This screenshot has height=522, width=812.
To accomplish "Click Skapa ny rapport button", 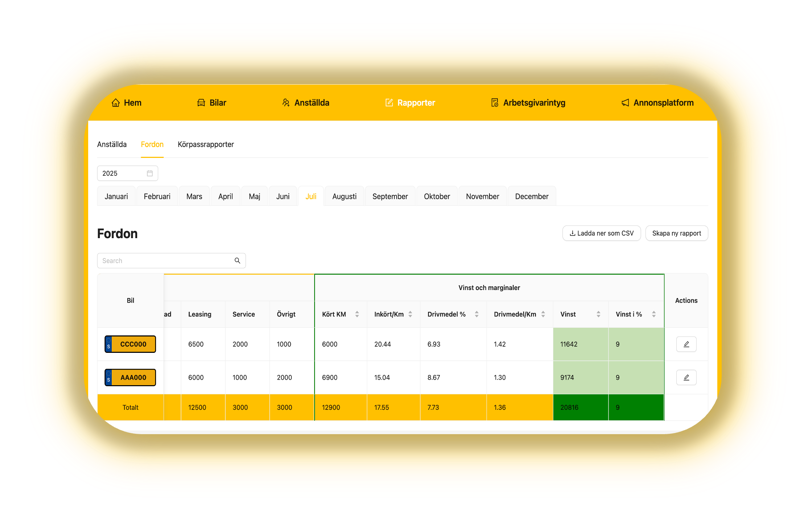I will [676, 233].
